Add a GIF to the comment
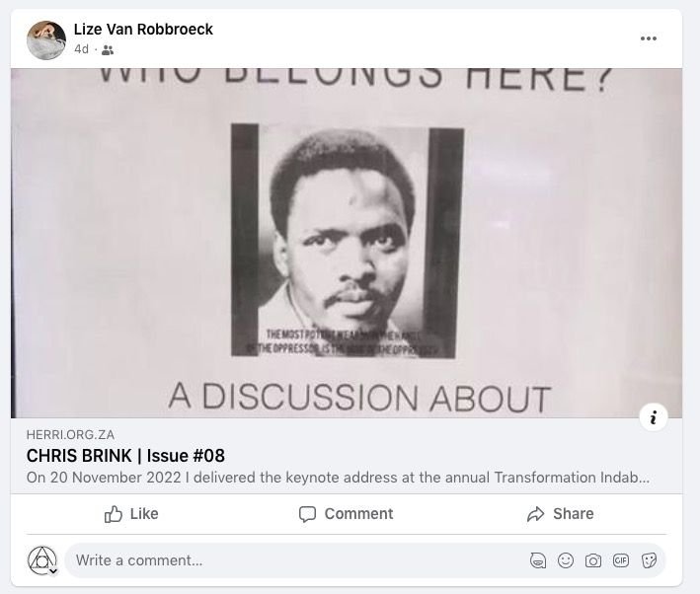700x594 pixels. coord(621,560)
